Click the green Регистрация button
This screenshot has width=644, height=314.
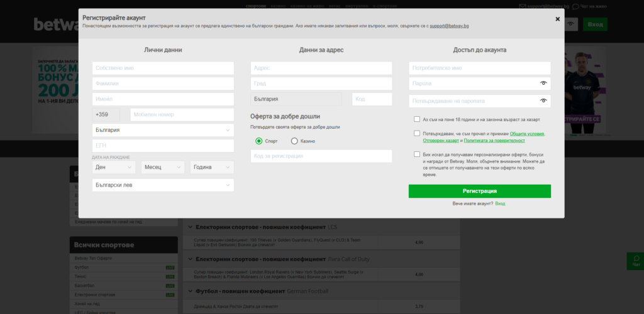(x=480, y=191)
